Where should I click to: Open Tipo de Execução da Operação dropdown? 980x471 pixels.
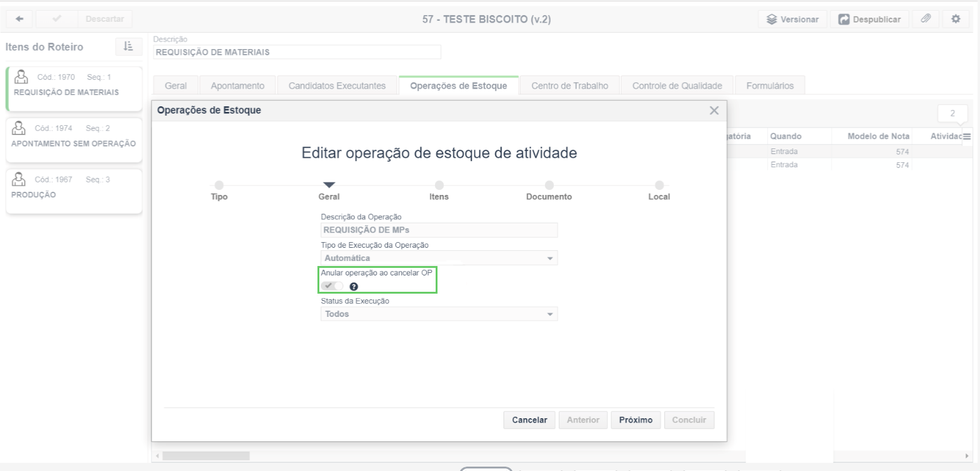439,258
